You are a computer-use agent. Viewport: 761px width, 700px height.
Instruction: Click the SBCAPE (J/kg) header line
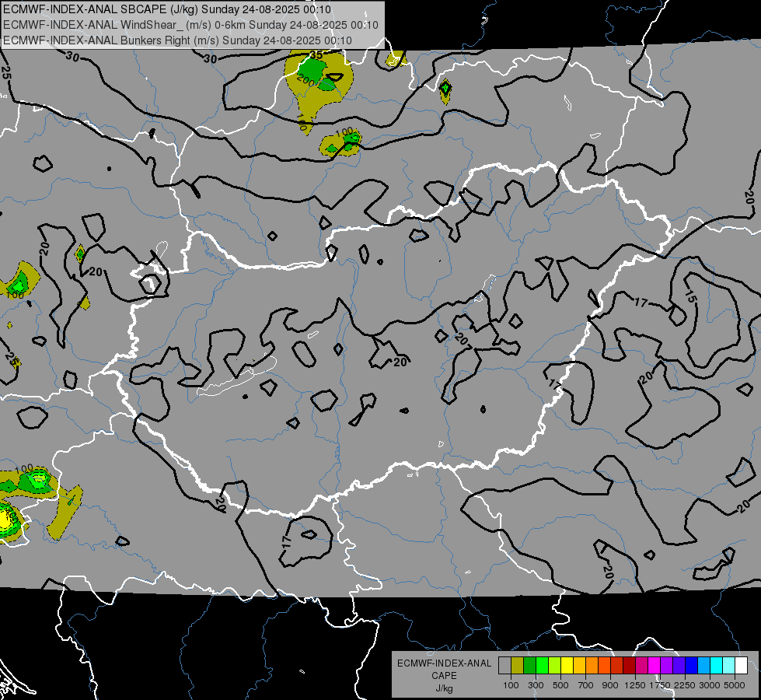tap(167, 9)
